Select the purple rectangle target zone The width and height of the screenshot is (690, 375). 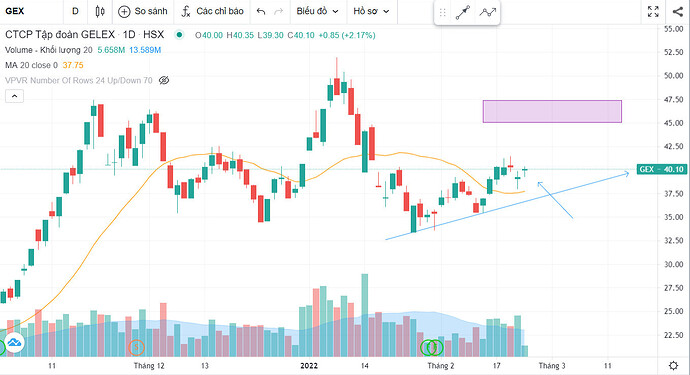552,111
